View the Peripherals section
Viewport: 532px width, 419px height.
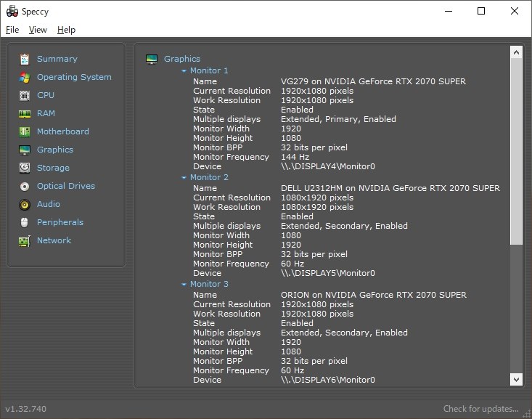[x=60, y=222]
